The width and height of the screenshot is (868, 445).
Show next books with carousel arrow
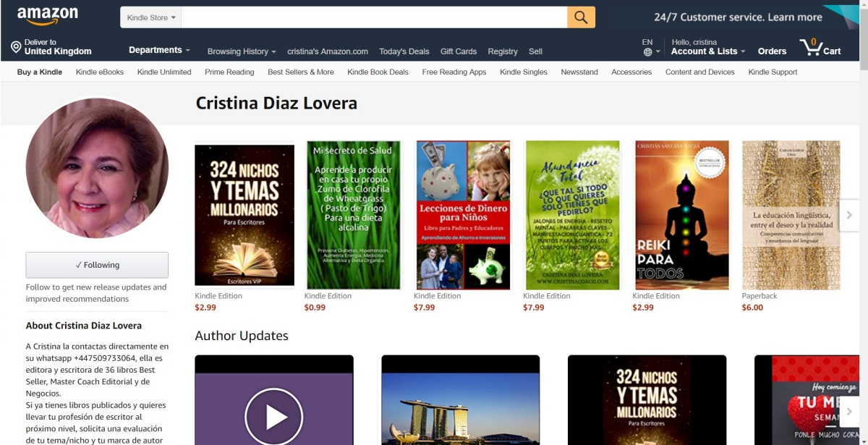tap(850, 215)
